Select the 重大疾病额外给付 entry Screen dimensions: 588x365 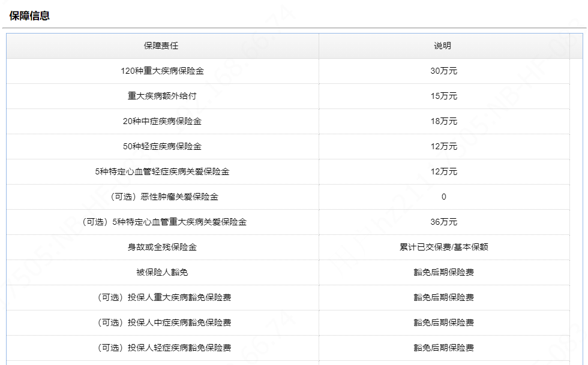tap(163, 95)
